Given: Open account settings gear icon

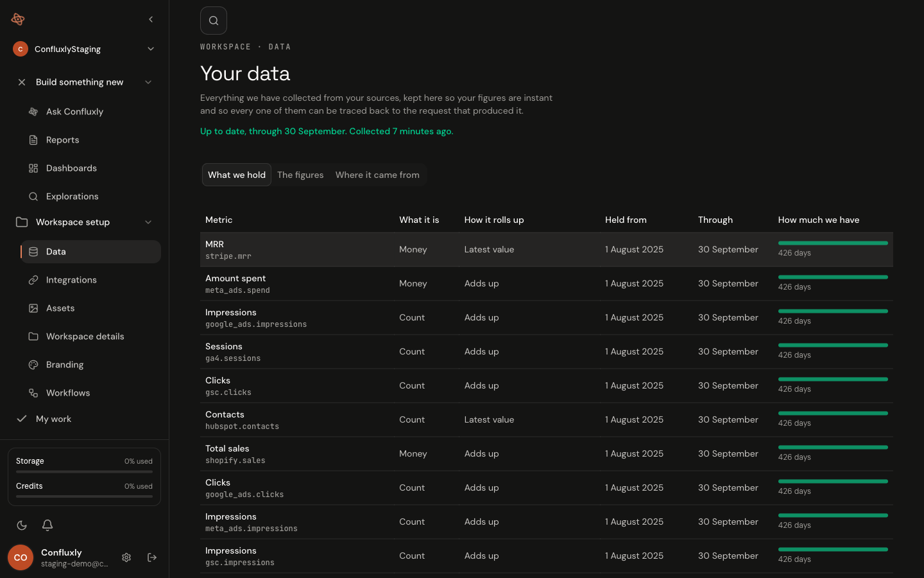Looking at the screenshot, I should [126, 557].
